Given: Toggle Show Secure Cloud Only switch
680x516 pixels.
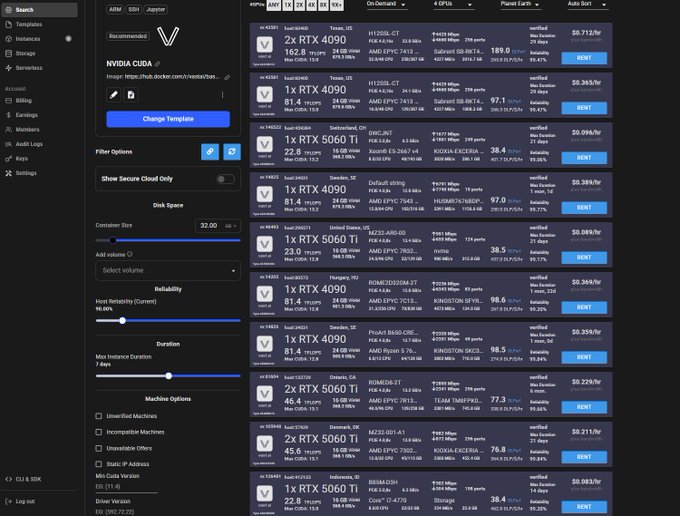Looking at the screenshot, I should click(x=225, y=179).
